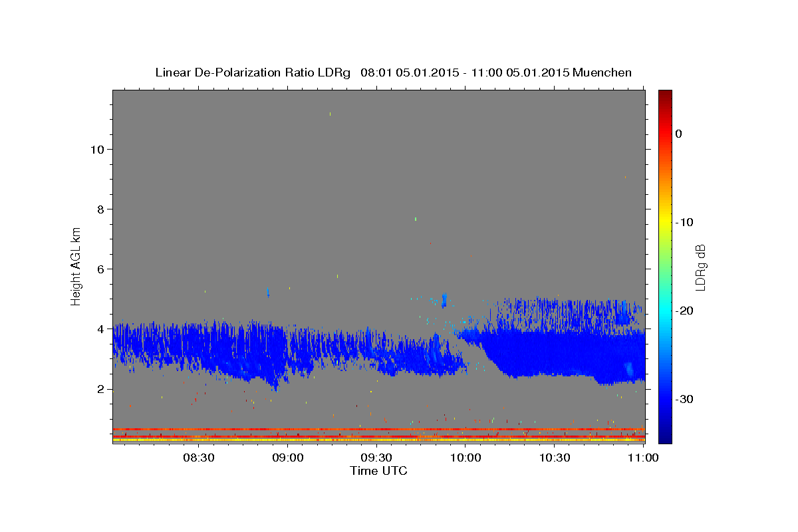Click the height tick label 2
Viewport: 798px width, 532px height.
[x=101, y=389]
